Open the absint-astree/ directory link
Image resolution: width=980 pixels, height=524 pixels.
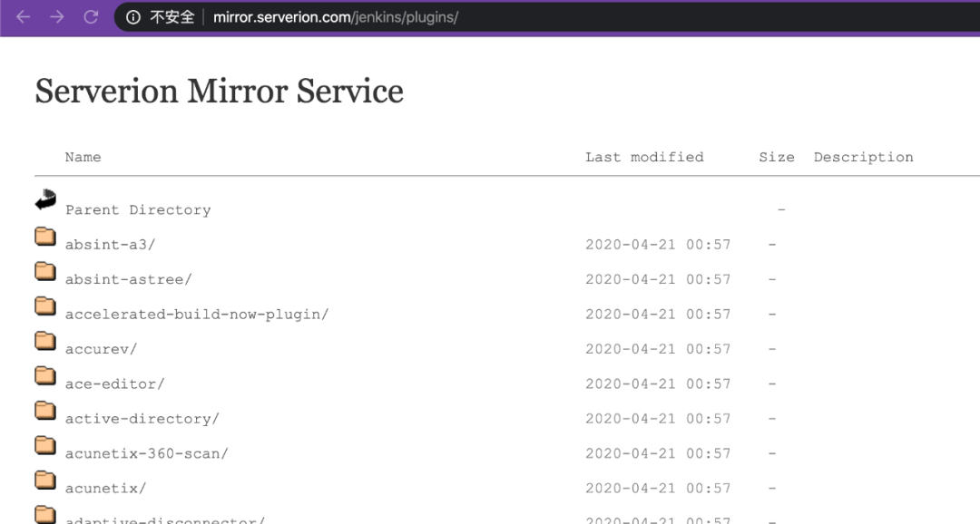tap(128, 279)
